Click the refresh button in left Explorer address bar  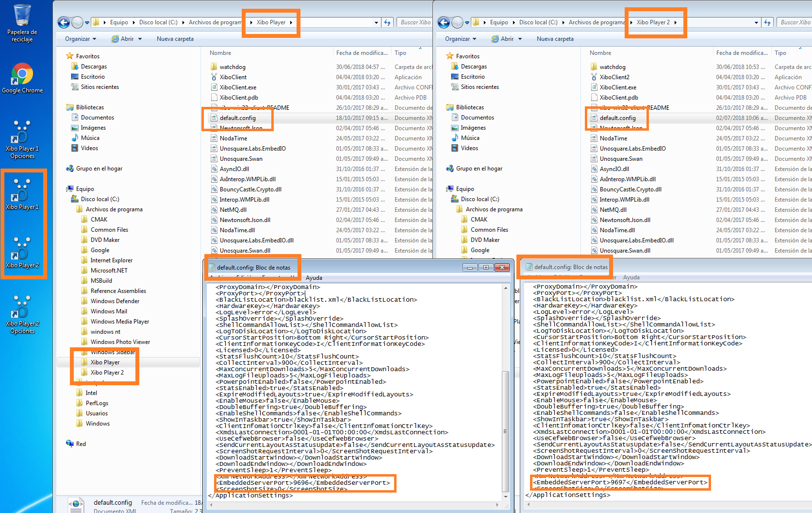[387, 22]
